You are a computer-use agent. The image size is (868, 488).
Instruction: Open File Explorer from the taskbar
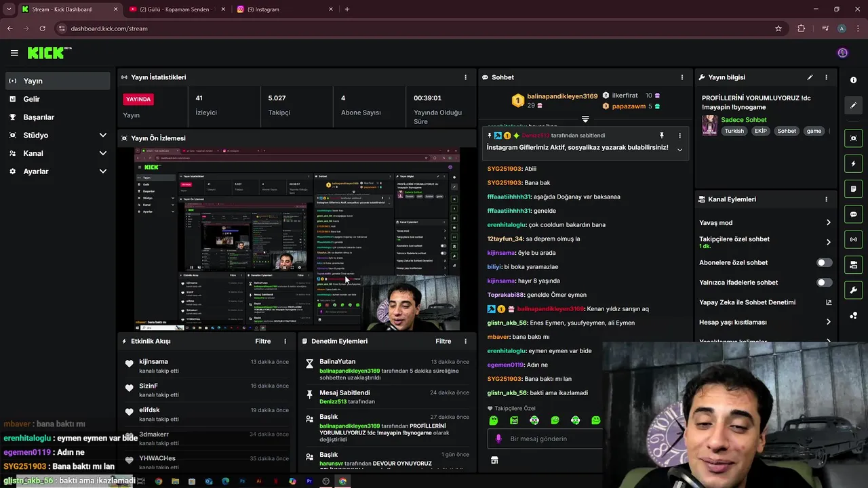175,481
